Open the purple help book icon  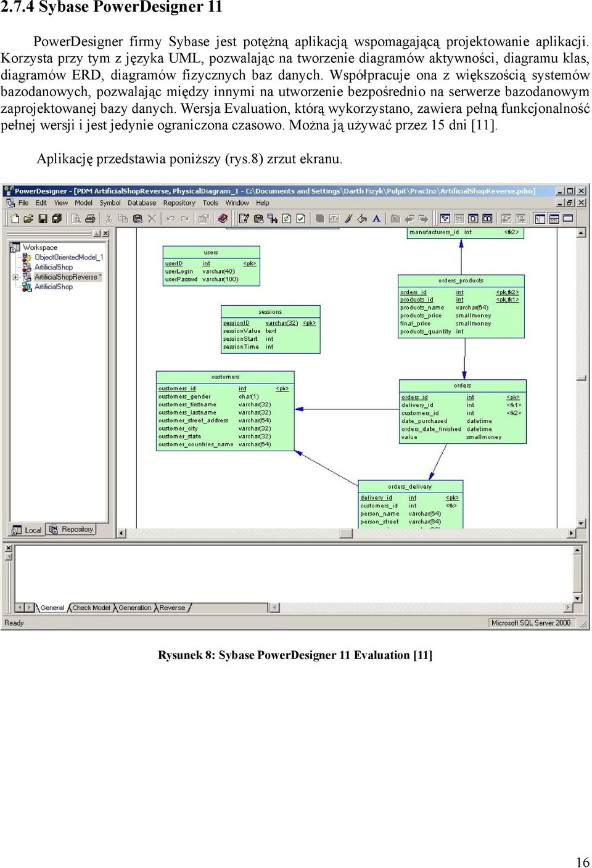click(x=223, y=218)
